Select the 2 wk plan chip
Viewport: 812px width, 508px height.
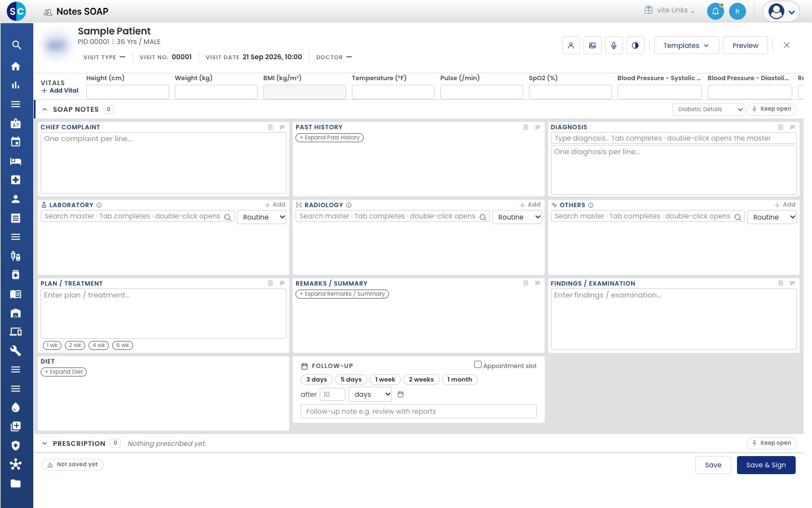75,345
